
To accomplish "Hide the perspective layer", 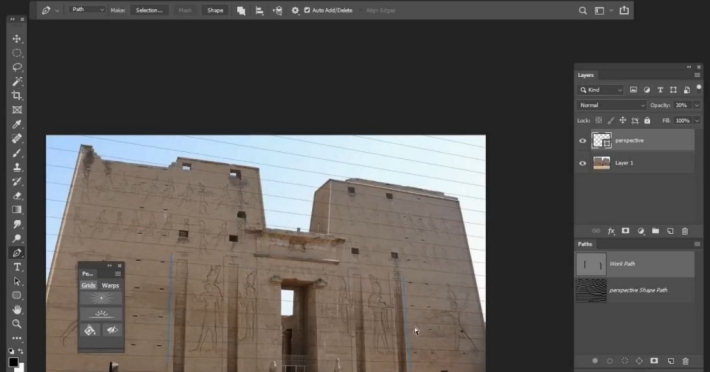I will pyautogui.click(x=582, y=141).
